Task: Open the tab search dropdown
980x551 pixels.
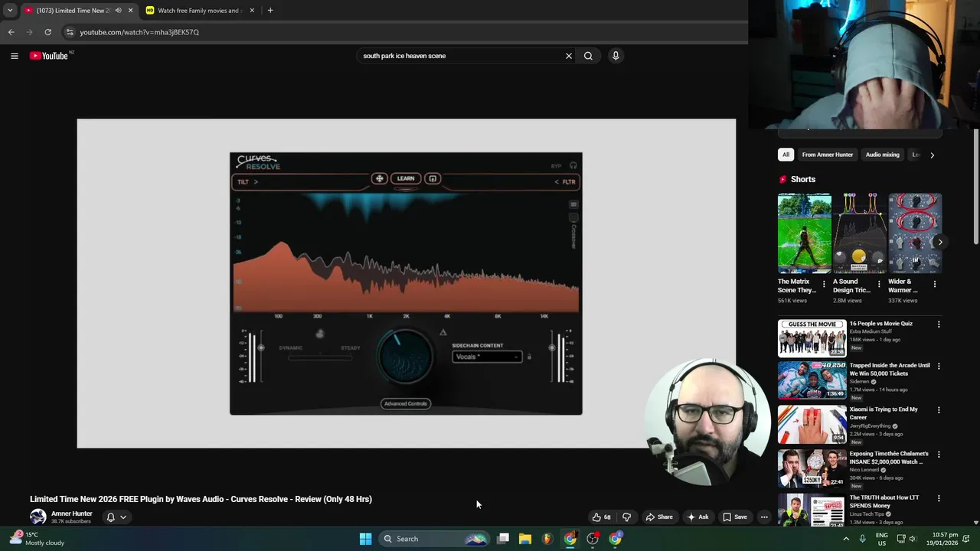Action: pos(10,11)
